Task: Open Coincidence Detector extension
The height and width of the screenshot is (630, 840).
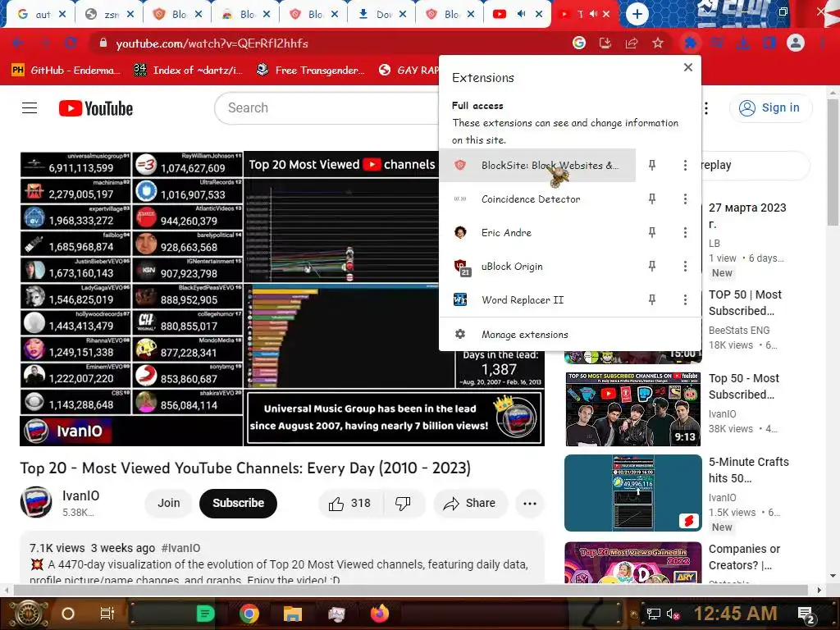Action: coord(537,199)
